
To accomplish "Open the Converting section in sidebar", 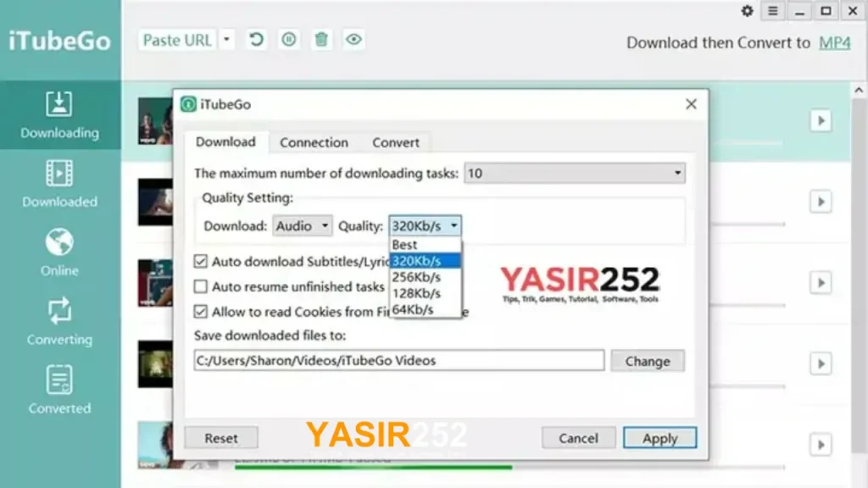I will point(60,321).
